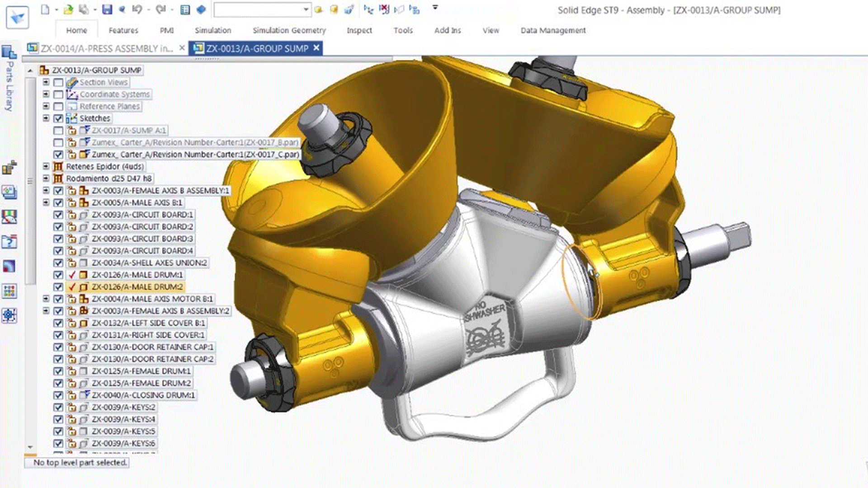
Task: Undo the last action
Action: (x=137, y=9)
